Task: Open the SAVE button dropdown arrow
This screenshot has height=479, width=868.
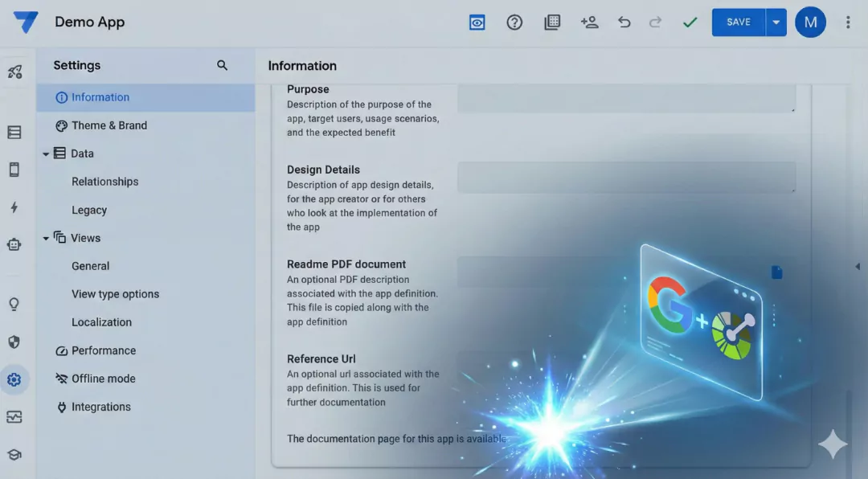Action: [776, 23]
